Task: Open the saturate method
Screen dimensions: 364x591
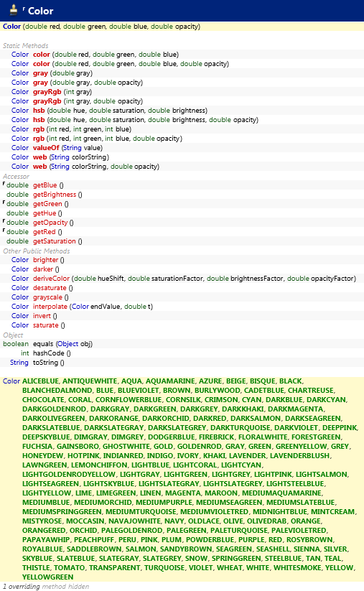Action: [46, 325]
